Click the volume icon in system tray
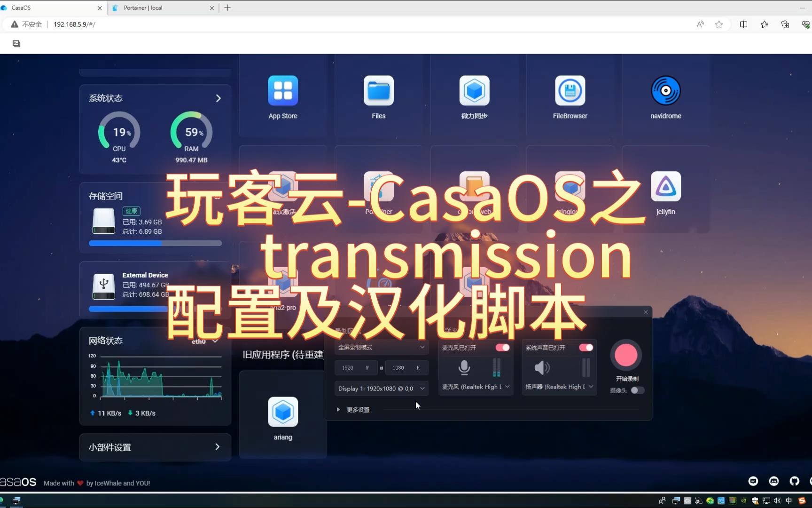 [x=777, y=501]
